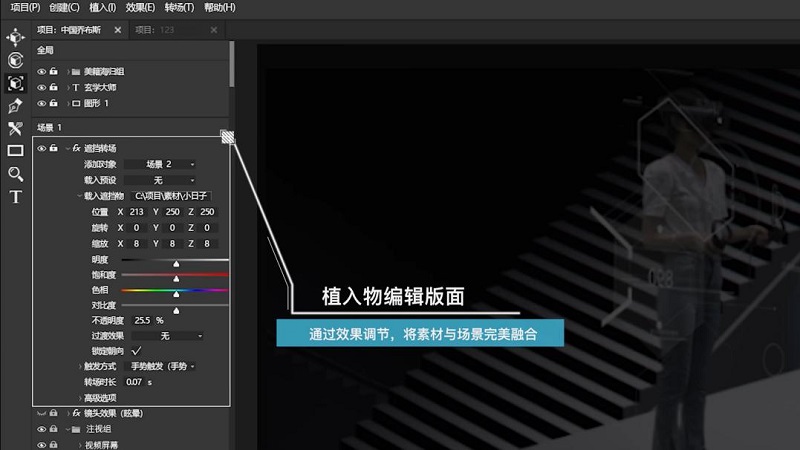Hide the 美籍海归组 layer via eye icon
Screen dimensions: 800x450
[41, 72]
